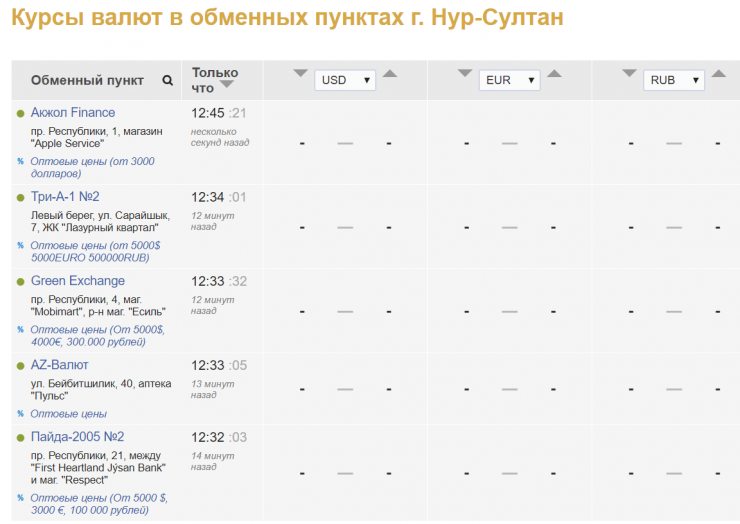Sort RUB by the down arrow

click(629, 73)
